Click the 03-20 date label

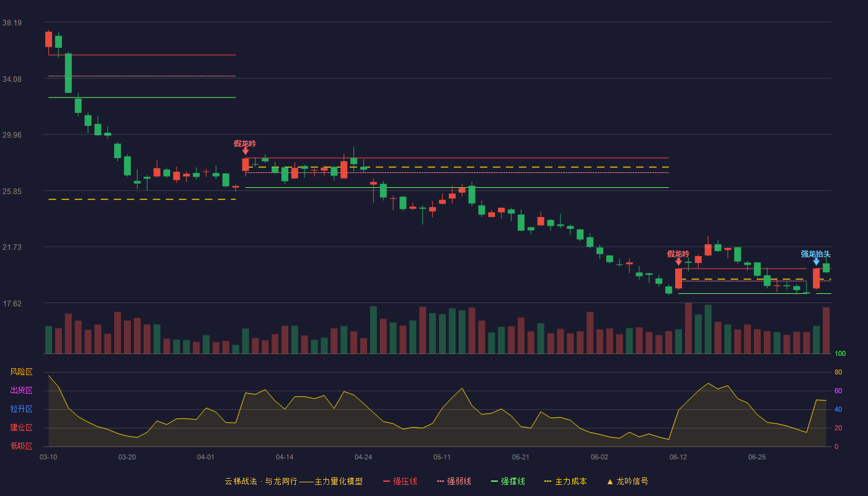pos(127,457)
